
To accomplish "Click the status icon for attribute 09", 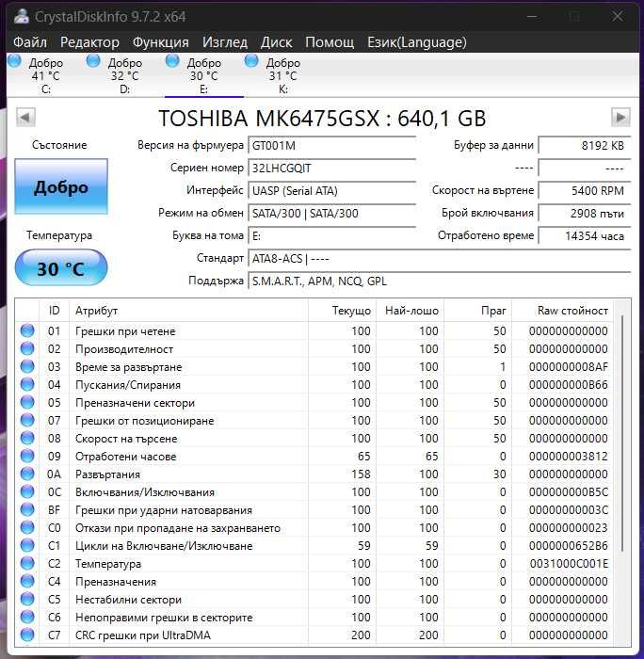I will coord(27,456).
